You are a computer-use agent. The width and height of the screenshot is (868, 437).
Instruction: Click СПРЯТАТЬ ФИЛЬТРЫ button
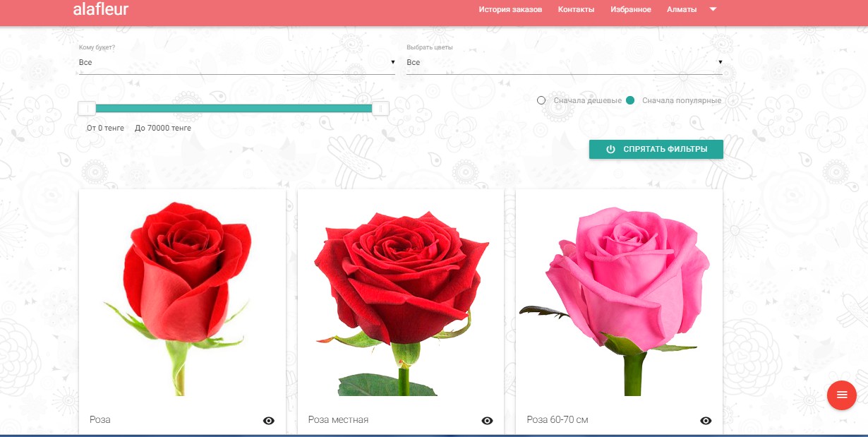(x=656, y=150)
